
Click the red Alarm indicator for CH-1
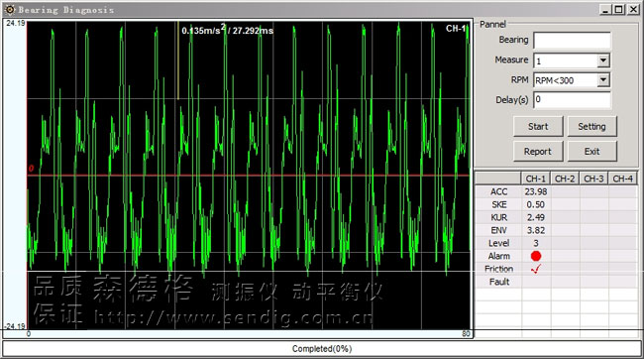536,256
